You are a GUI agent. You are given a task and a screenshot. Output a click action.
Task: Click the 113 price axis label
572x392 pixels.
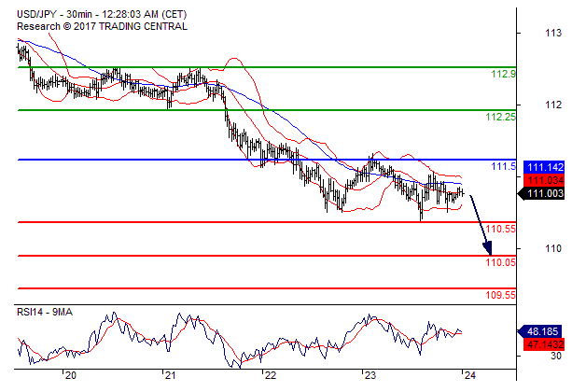(553, 34)
